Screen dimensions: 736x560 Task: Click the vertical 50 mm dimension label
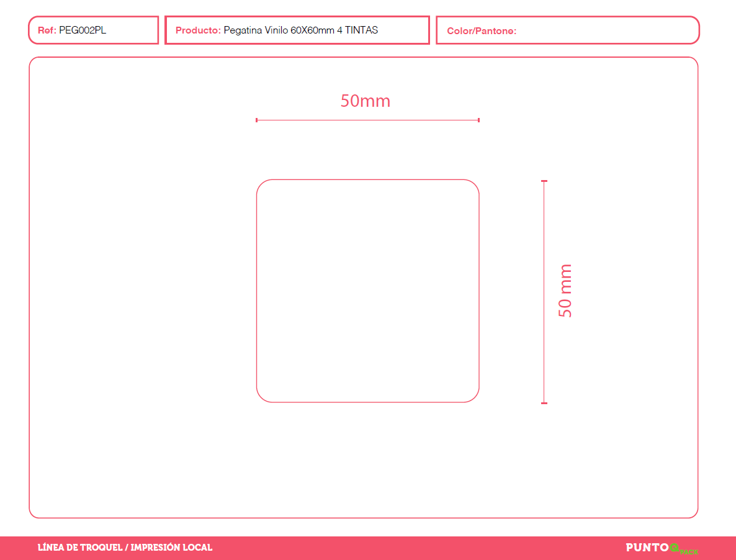(565, 291)
